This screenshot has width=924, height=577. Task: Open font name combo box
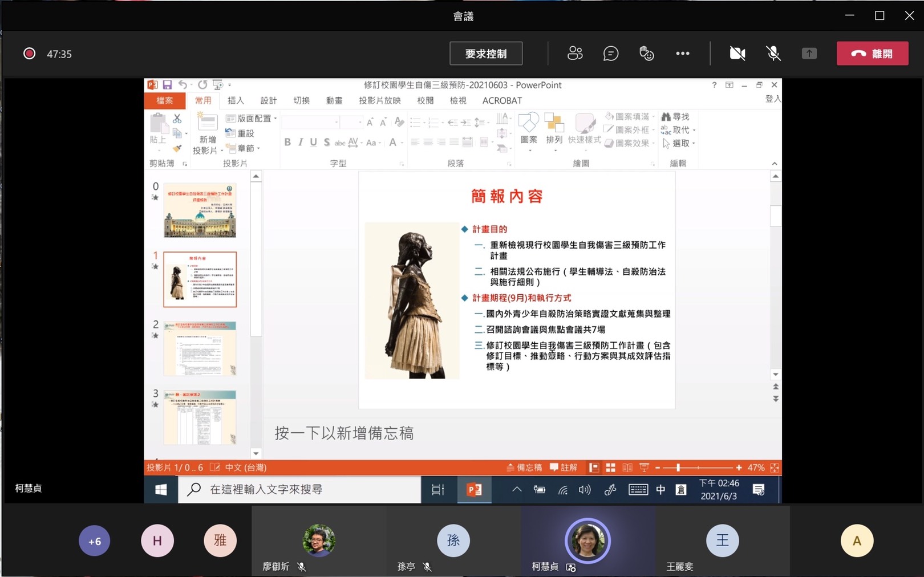coord(310,122)
